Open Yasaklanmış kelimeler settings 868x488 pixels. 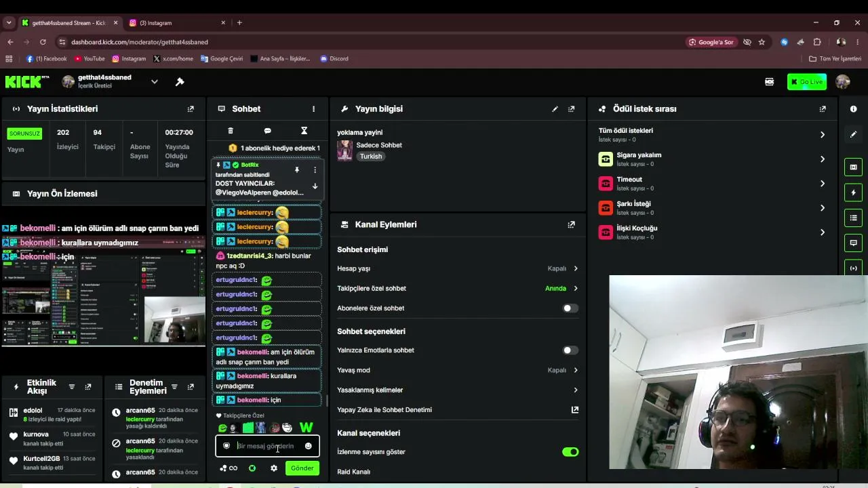tap(458, 390)
